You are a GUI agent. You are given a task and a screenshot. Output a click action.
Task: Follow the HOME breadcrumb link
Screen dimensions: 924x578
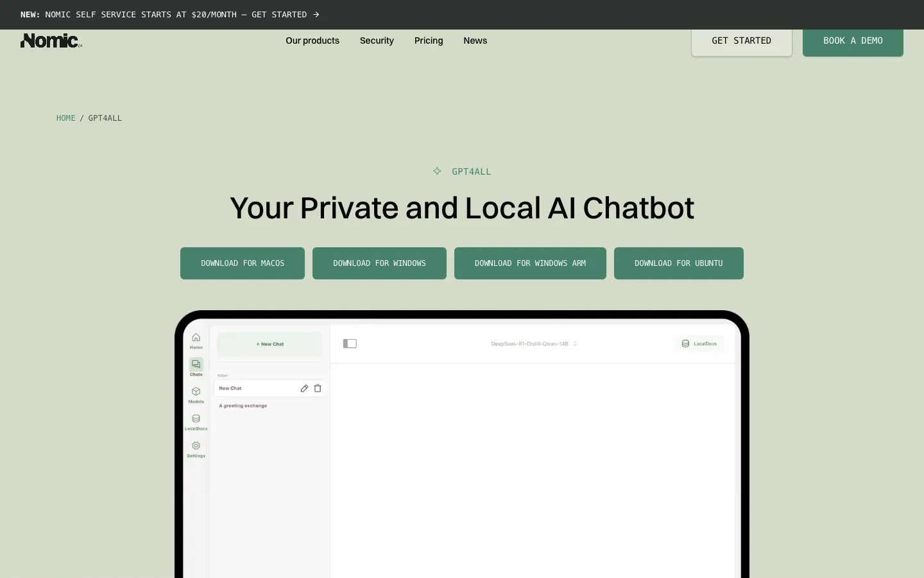(66, 118)
